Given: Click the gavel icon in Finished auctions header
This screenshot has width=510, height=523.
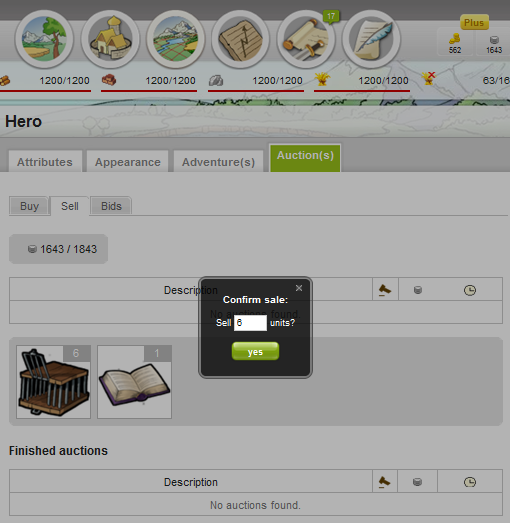Looking at the screenshot, I should (x=384, y=482).
